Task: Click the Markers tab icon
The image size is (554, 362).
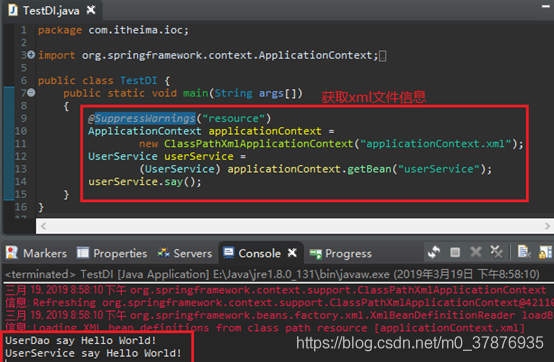Action: click(x=12, y=253)
